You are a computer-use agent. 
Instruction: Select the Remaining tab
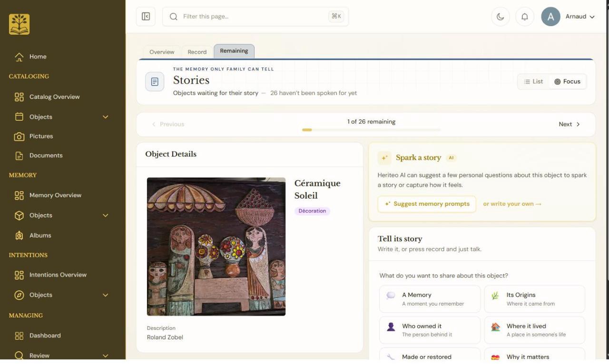pyautogui.click(x=234, y=51)
